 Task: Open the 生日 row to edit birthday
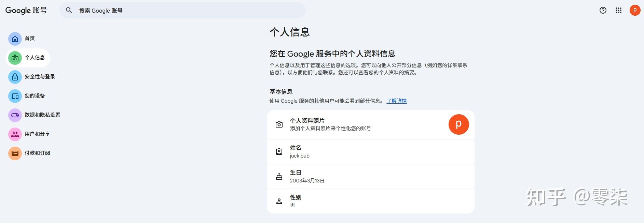370,177
